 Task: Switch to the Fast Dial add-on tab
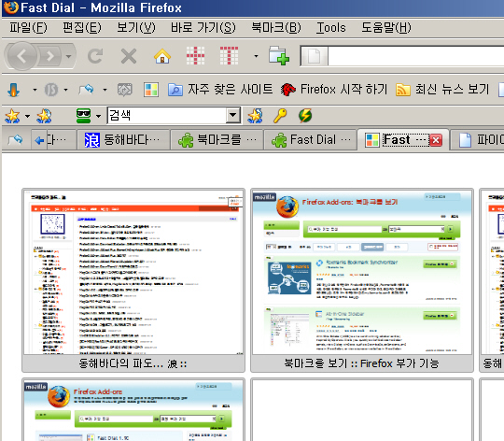[310, 140]
